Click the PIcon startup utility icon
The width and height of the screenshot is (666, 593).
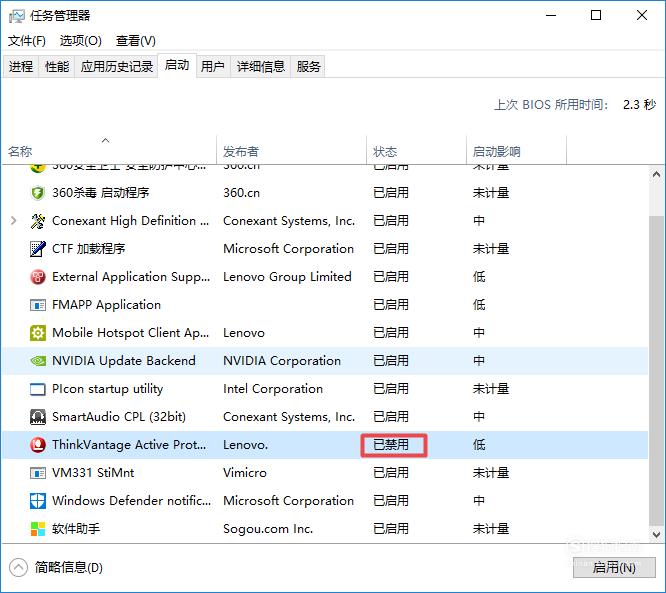pos(38,389)
